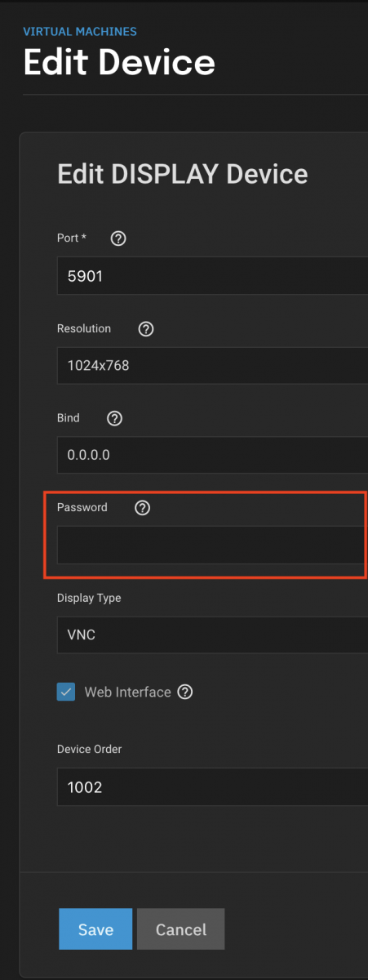The image size is (368, 980).
Task: Click the Display Type label
Action: pyautogui.click(x=89, y=598)
